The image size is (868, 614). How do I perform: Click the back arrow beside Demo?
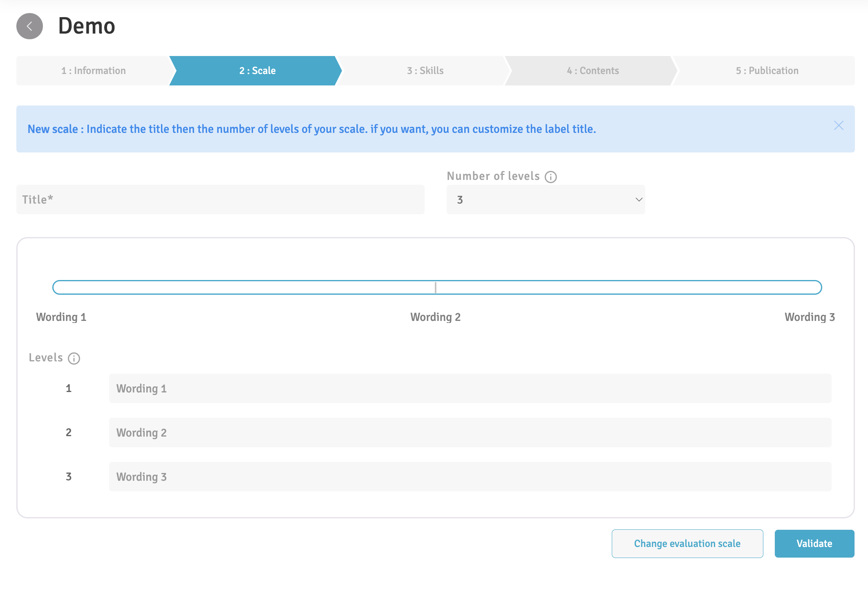pyautogui.click(x=29, y=26)
